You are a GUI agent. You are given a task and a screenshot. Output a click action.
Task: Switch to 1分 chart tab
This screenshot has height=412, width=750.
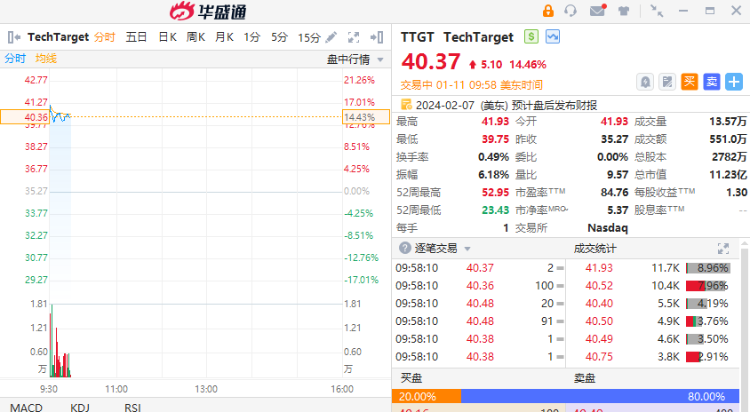click(252, 37)
